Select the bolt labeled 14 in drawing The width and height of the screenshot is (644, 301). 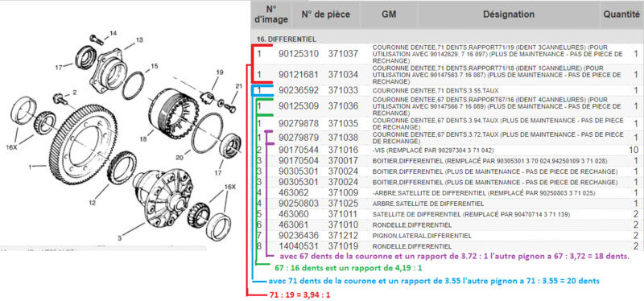click(x=95, y=39)
